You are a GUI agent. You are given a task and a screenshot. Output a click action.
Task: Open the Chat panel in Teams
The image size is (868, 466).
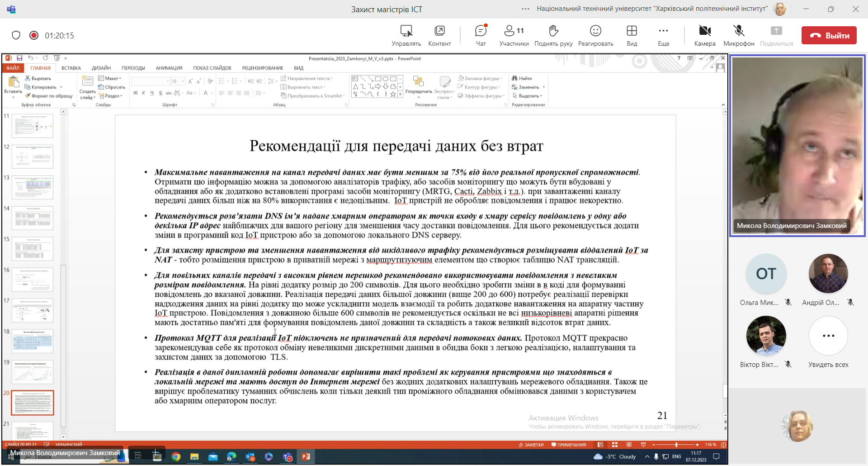click(481, 35)
